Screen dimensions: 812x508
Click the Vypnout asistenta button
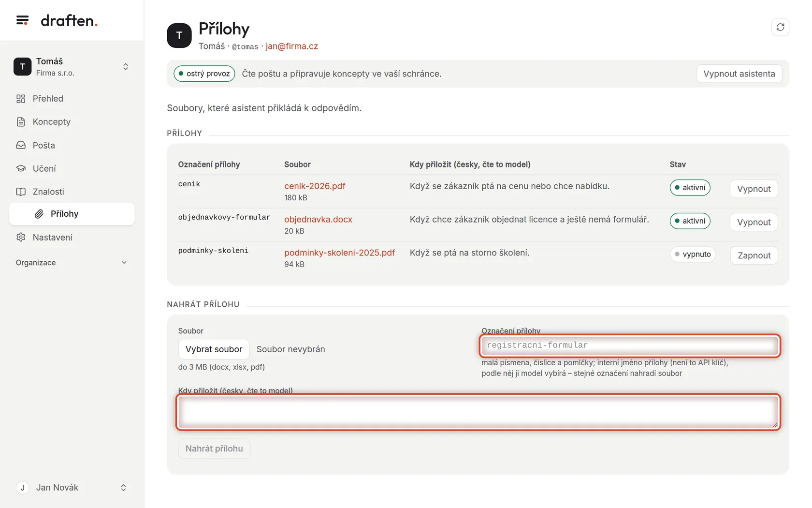click(x=739, y=74)
